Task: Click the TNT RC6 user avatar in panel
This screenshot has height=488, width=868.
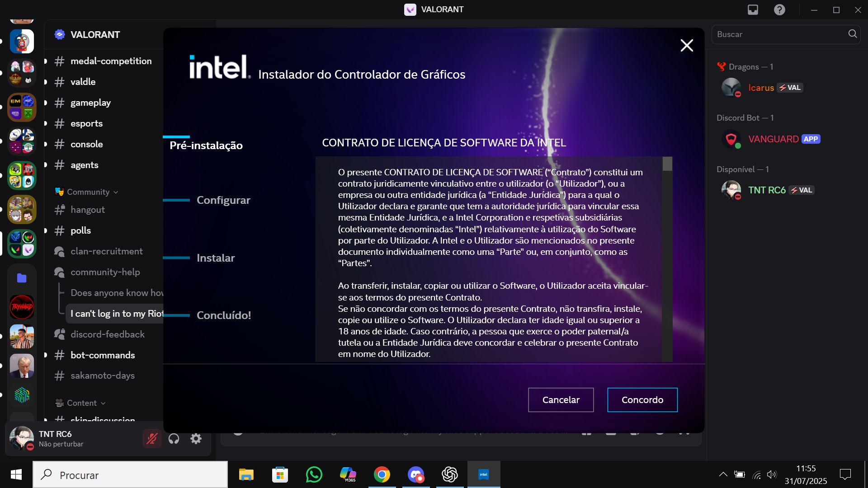Action: click(21, 438)
